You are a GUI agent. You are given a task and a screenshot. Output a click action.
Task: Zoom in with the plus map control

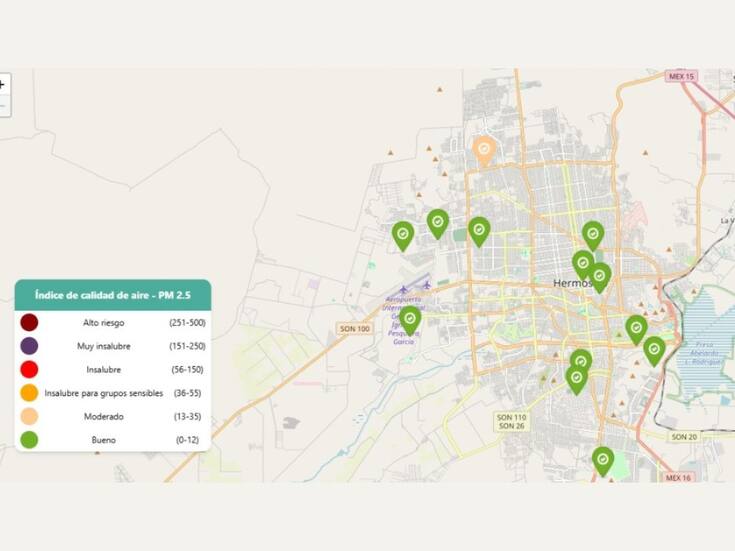click(2, 85)
